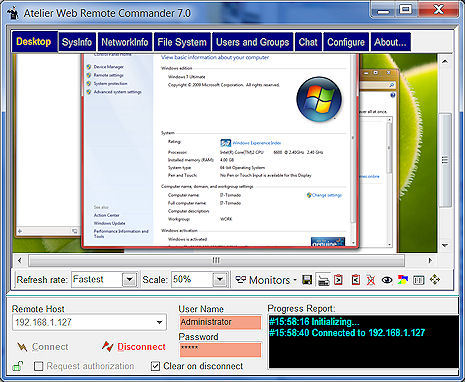This screenshot has height=382, width=465.
Task: Click the 'Initializing...' progress report line
Action: (x=314, y=322)
